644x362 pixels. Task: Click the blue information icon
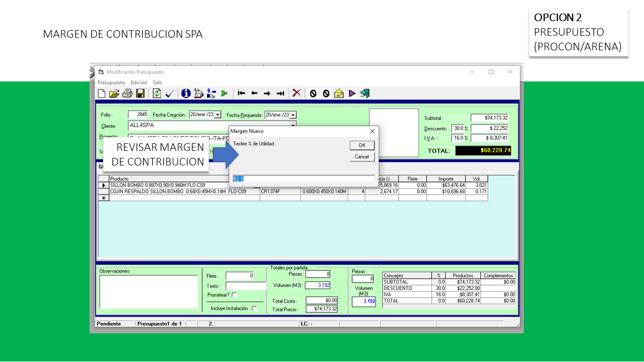click(186, 94)
